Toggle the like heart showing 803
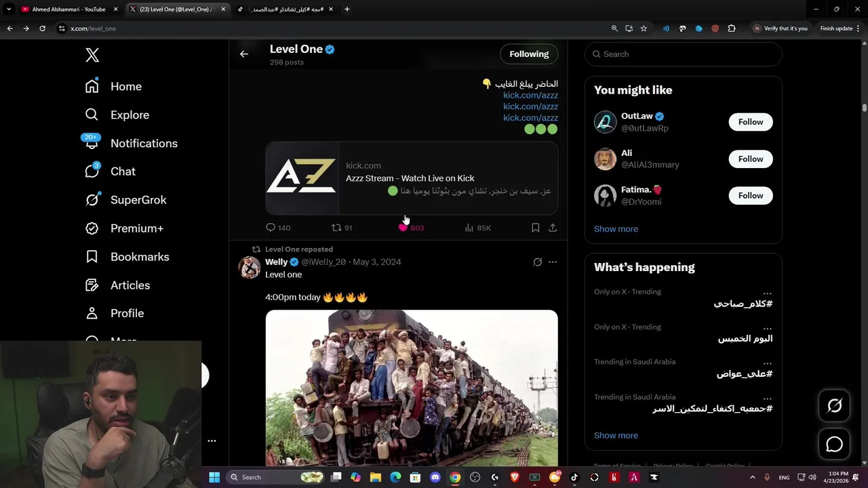 (411, 228)
